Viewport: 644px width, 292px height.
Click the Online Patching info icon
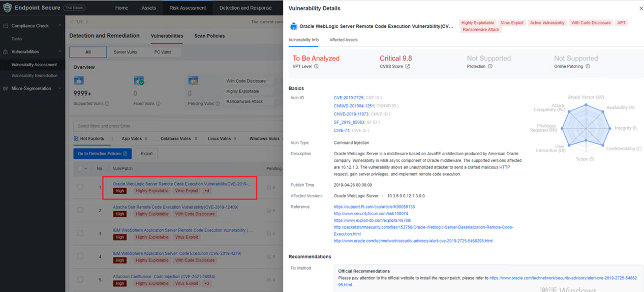588,67
